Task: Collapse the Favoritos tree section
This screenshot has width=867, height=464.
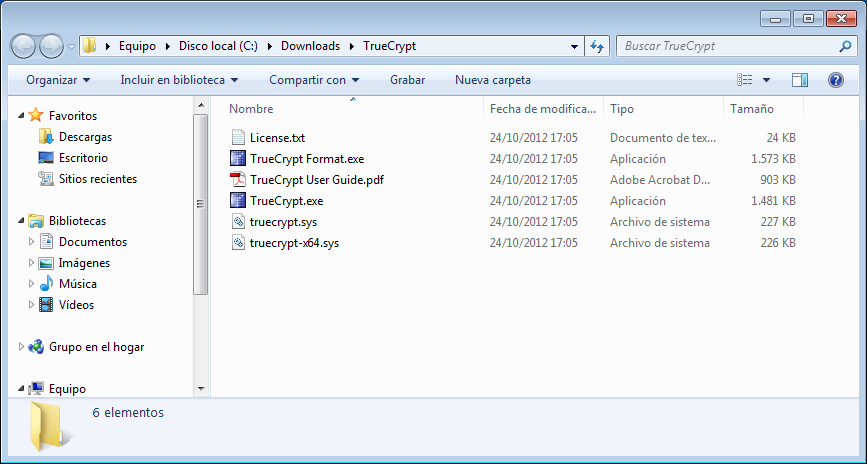Action: tap(21, 116)
